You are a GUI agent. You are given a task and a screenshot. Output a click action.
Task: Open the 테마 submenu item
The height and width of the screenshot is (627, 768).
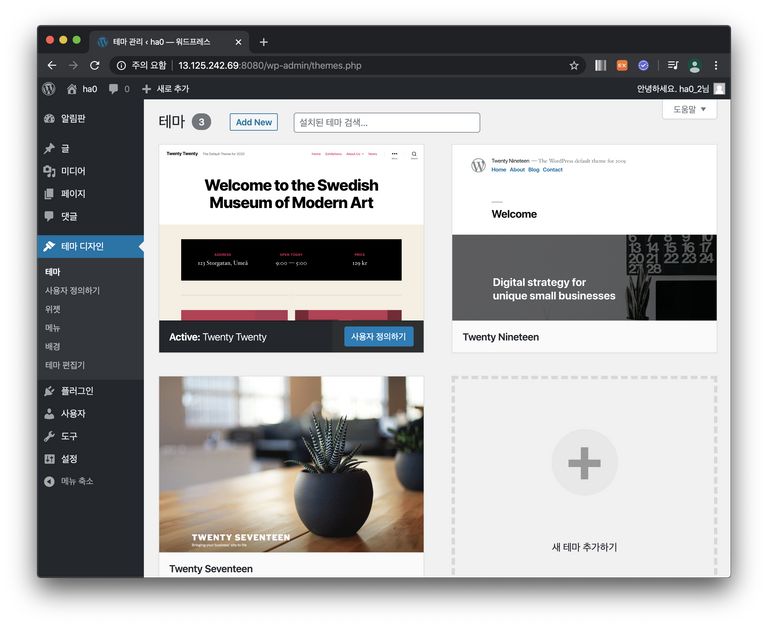coord(53,272)
